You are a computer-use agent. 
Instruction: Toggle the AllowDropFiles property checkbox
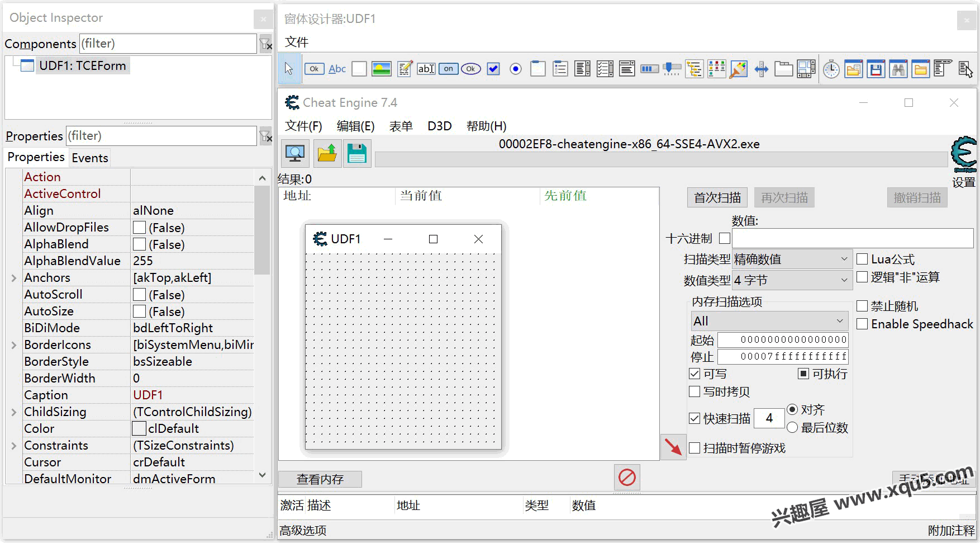(139, 228)
